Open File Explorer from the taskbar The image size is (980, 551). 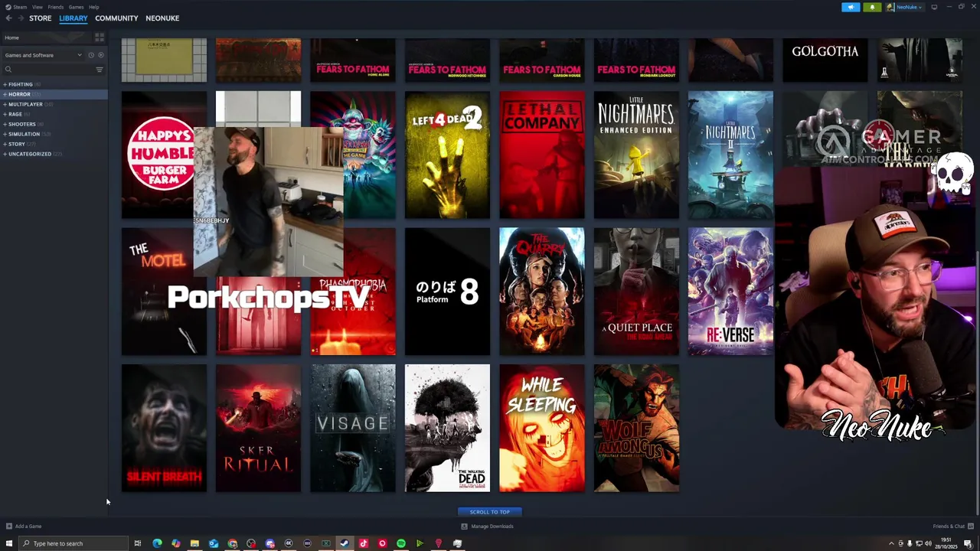point(194,543)
